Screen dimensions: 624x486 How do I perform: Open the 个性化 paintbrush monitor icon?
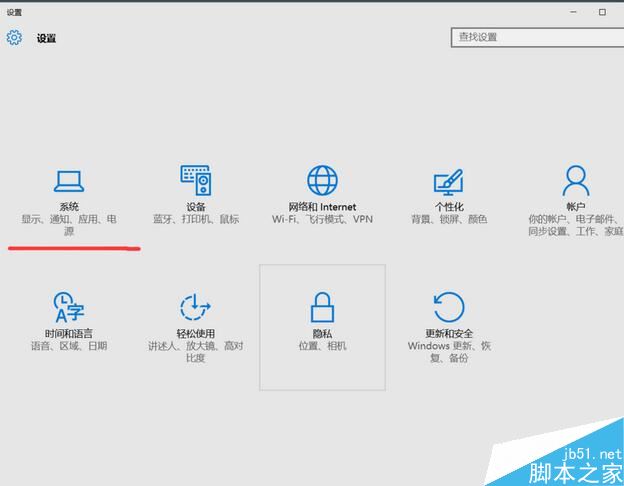click(x=448, y=182)
